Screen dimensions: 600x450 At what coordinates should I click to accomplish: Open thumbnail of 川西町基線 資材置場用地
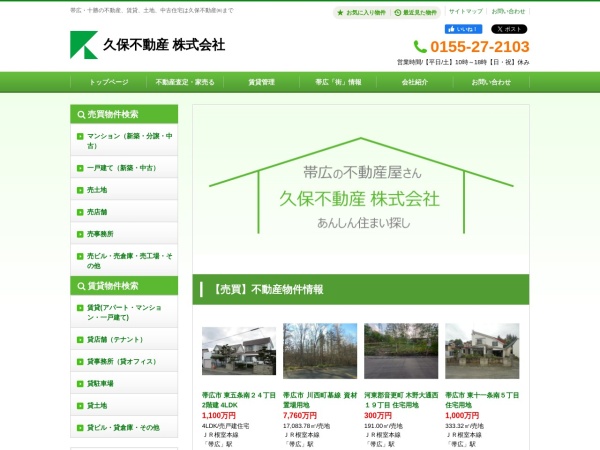click(x=320, y=351)
